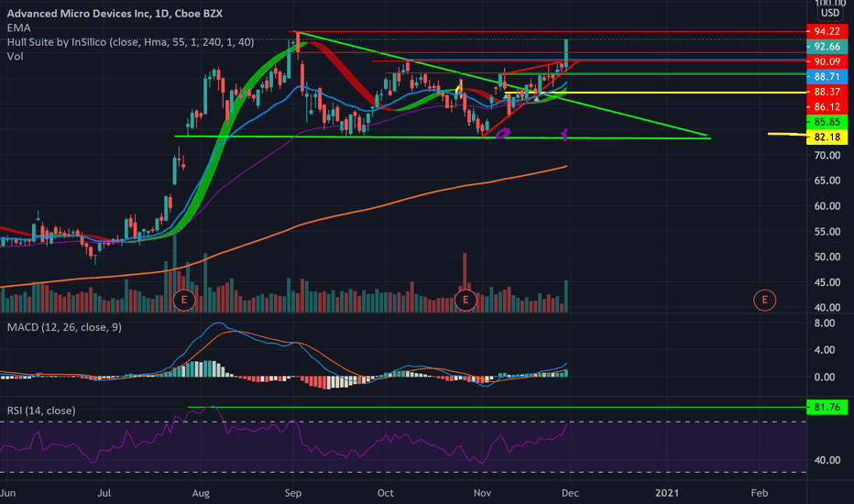Click the 8.00 MACD axis value

pos(825,323)
